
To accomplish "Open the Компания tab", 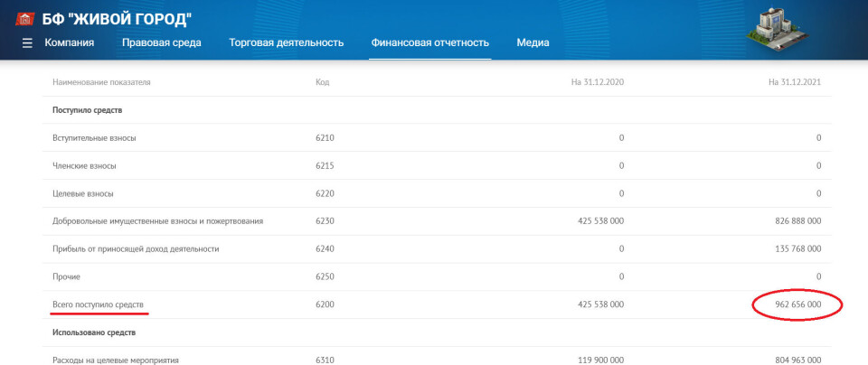I will [70, 42].
